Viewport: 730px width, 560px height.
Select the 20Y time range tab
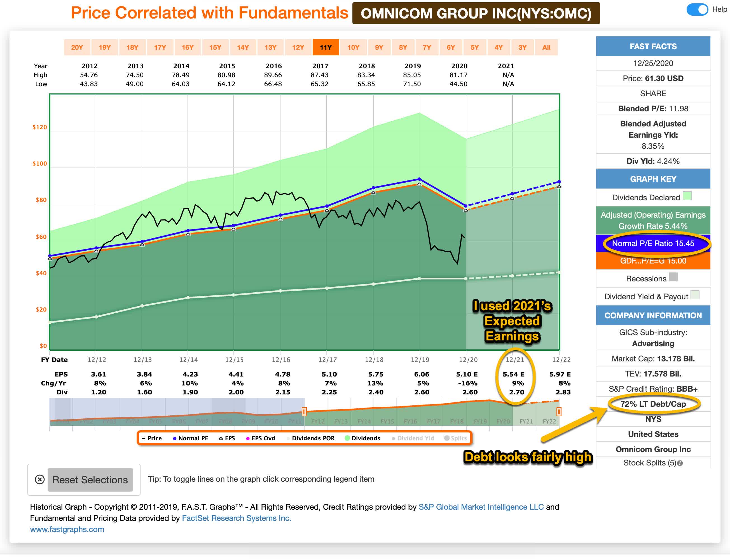77,47
